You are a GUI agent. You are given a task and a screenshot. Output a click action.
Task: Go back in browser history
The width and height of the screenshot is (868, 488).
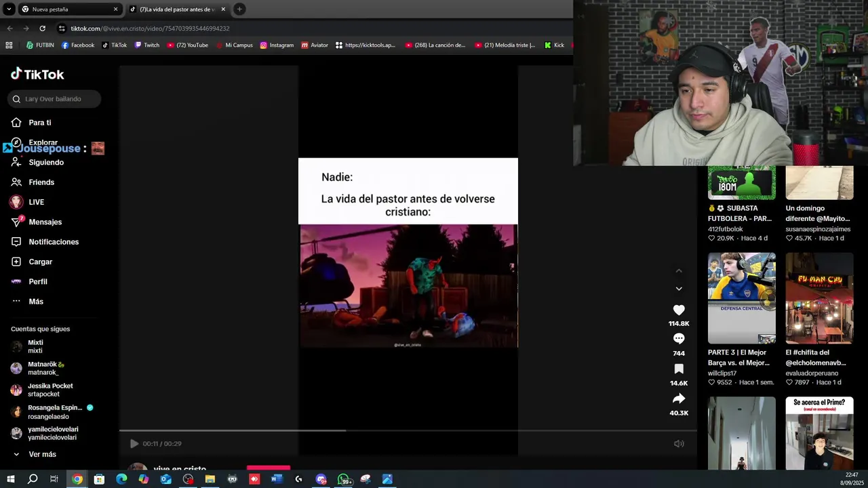tap(9, 28)
